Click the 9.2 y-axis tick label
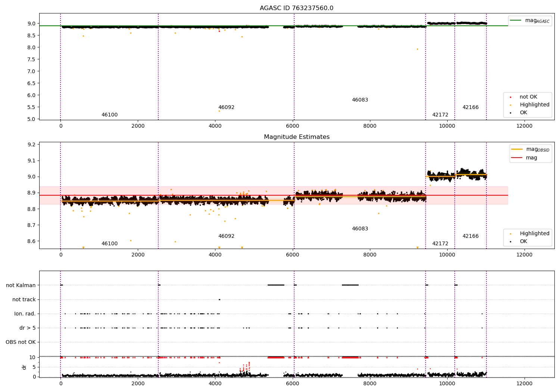This screenshot has width=560, height=392. tap(32, 144)
